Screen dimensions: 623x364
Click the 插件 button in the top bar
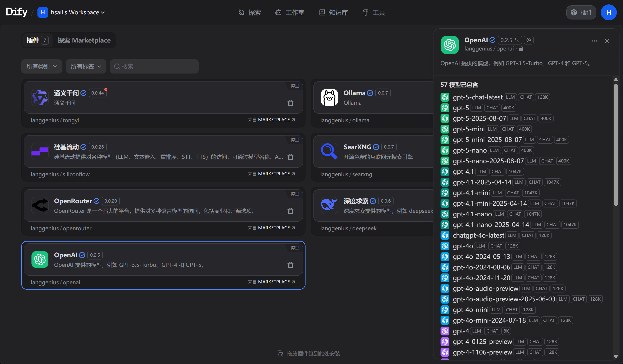[x=581, y=12]
